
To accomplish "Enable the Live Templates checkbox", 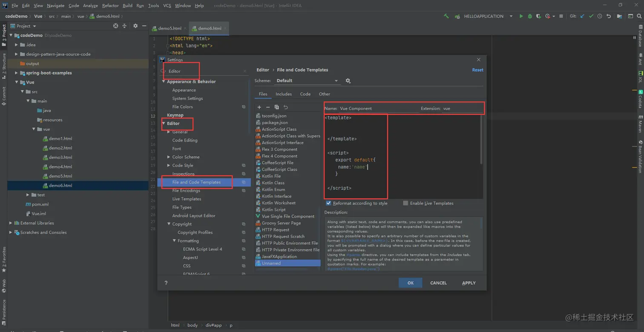I will [405, 203].
